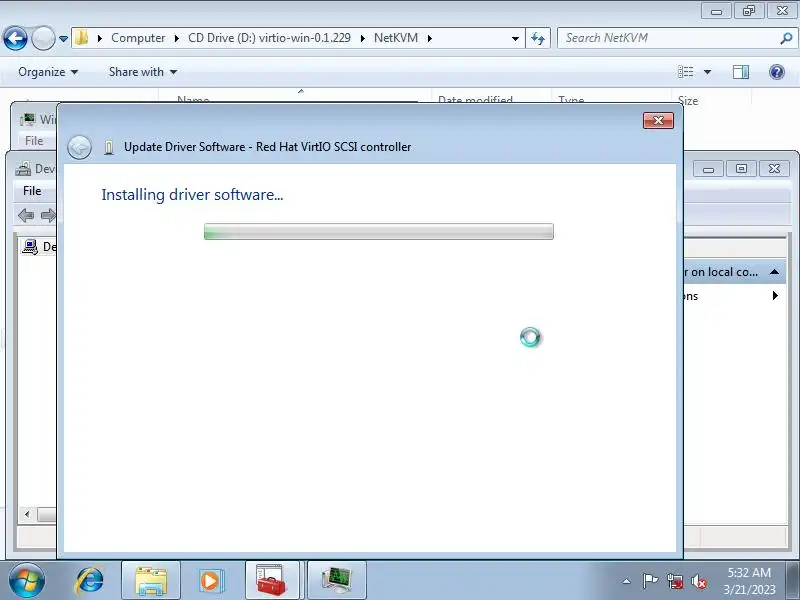Click Device Manager back toolbar arrow
800x600 pixels.
click(26, 215)
